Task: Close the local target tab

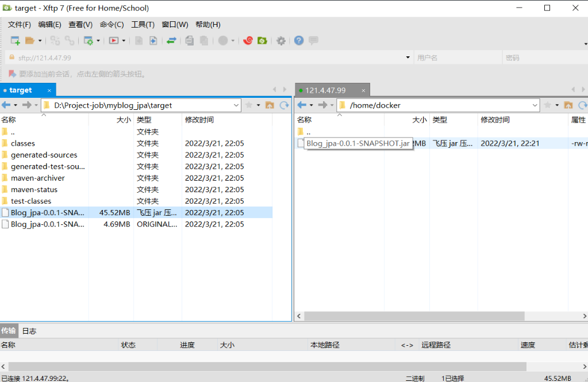Action: pyautogui.click(x=49, y=90)
